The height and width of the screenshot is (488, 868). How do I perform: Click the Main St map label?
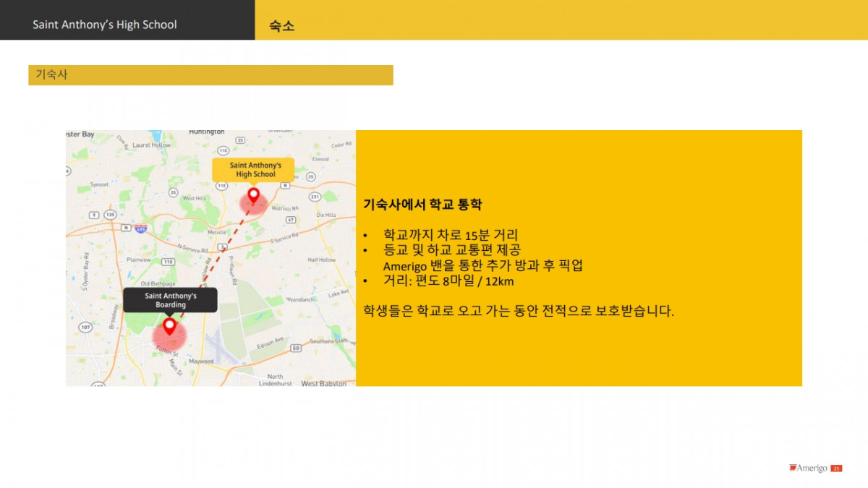point(176,367)
